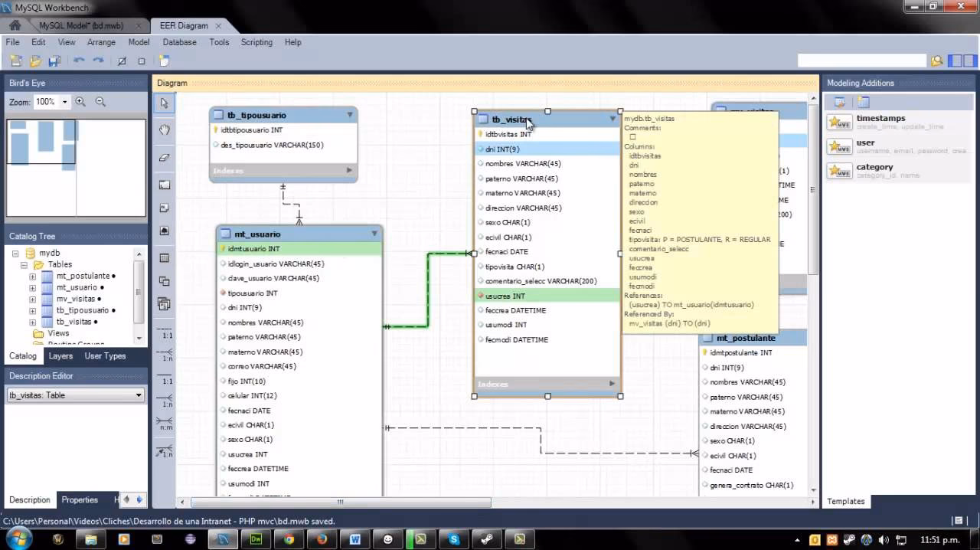Select the first 1:n relationship tool
Screen dimensions: 980x550
point(164,356)
